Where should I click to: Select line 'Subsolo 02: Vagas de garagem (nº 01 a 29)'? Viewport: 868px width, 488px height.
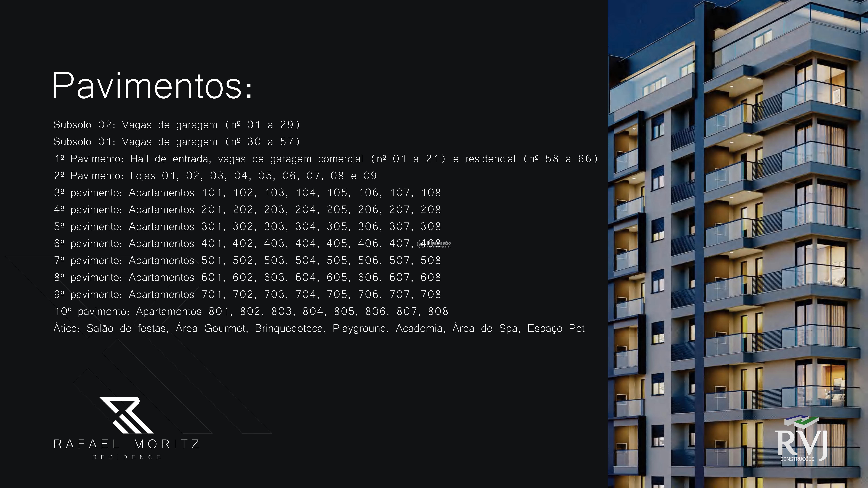coord(177,125)
